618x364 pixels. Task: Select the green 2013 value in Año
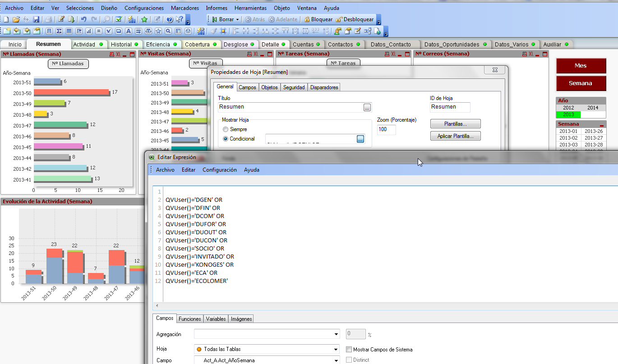point(568,114)
